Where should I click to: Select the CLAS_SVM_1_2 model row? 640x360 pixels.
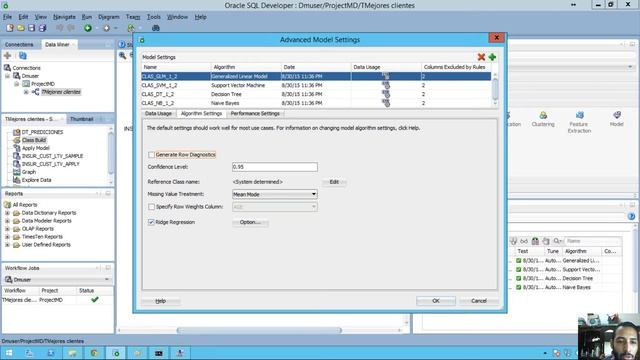316,85
